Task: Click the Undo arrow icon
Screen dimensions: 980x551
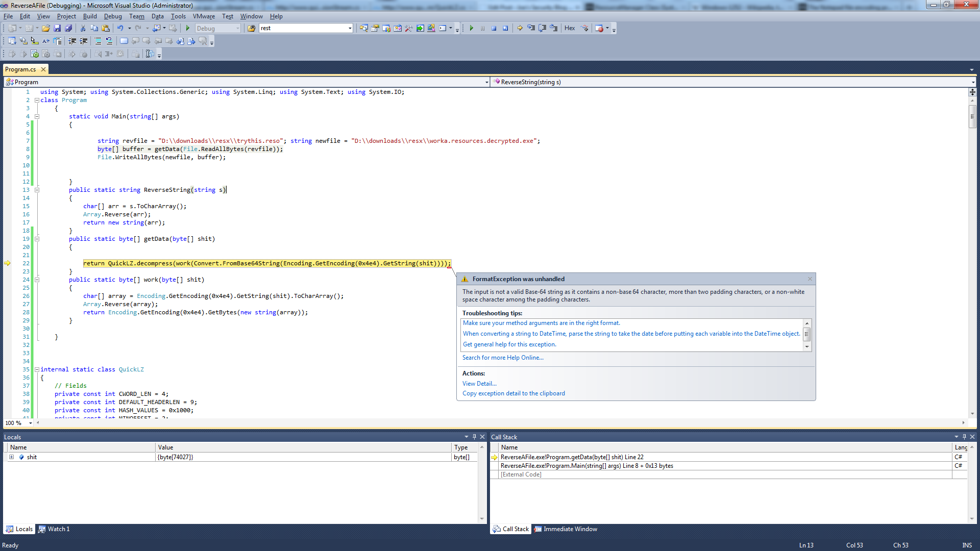Action: (120, 28)
